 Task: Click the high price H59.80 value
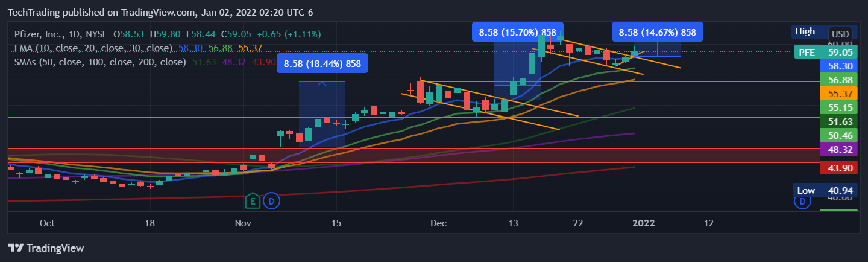166,34
